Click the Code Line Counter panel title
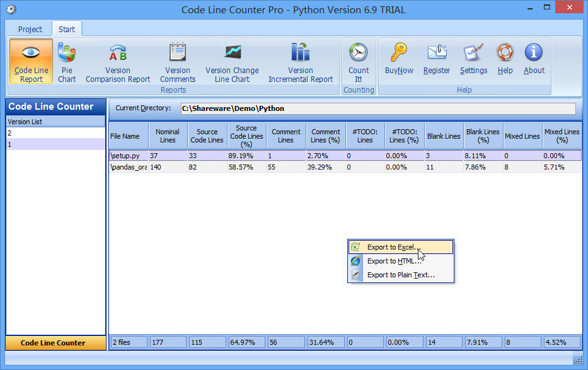Viewport: 588px width, 370px height. point(56,107)
